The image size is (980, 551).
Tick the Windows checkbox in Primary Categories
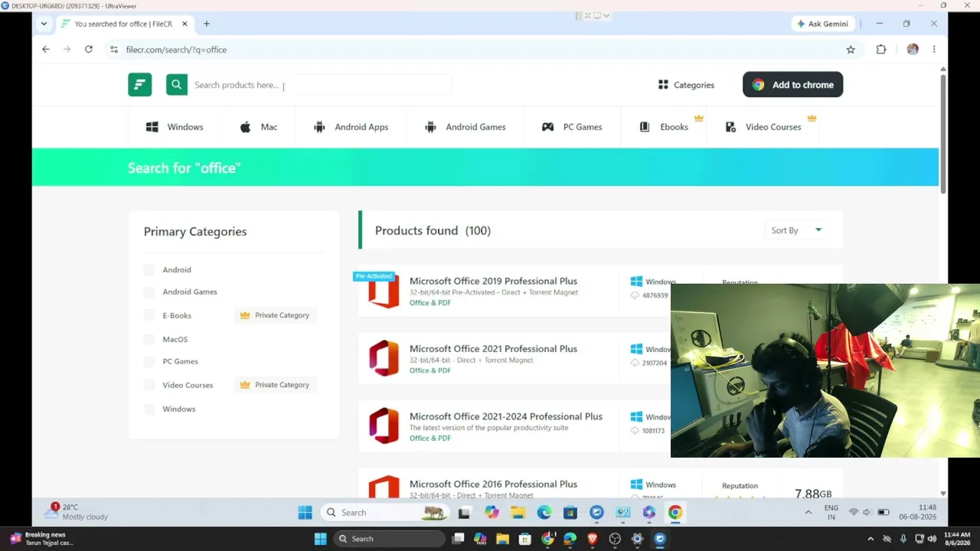(x=149, y=409)
